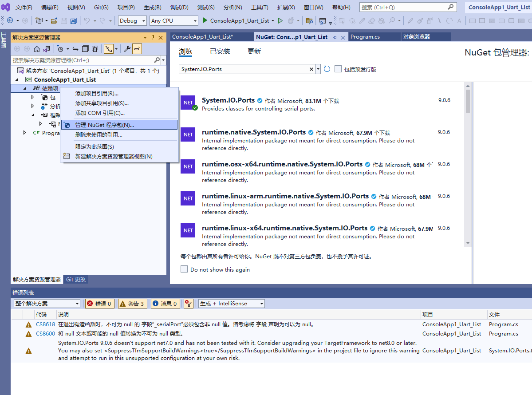Pin the NuGet package manager tab

coord(335,37)
